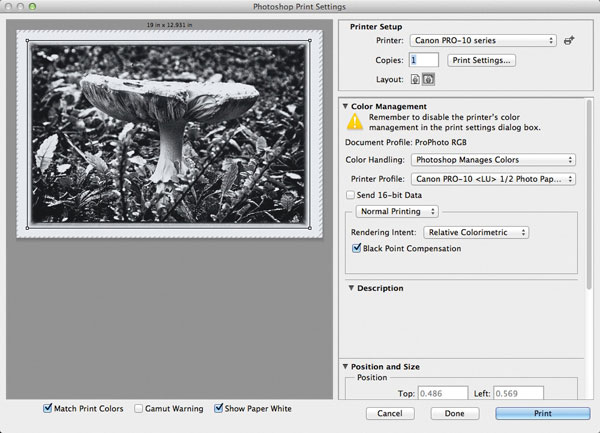Enable Send 16-bit Data checkbox
The width and height of the screenshot is (600, 433).
point(350,195)
